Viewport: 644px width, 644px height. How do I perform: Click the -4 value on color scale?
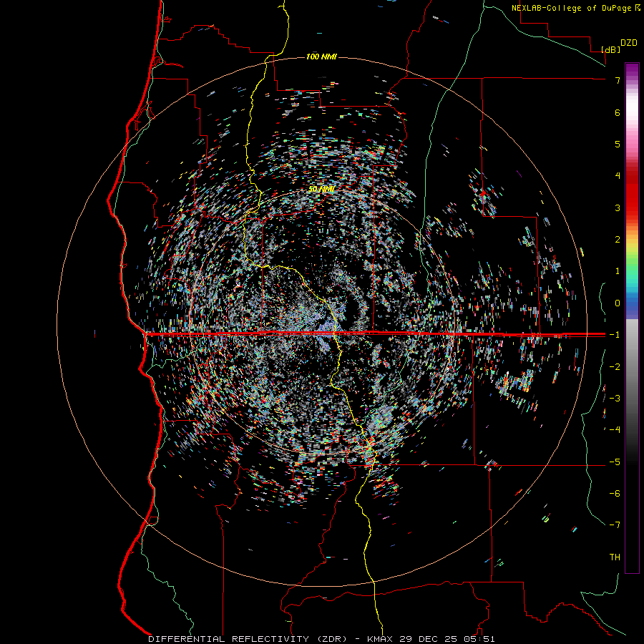615,429
